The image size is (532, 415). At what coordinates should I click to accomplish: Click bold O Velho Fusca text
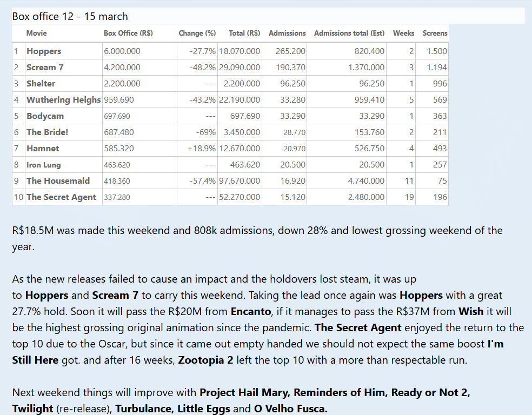click(290, 409)
